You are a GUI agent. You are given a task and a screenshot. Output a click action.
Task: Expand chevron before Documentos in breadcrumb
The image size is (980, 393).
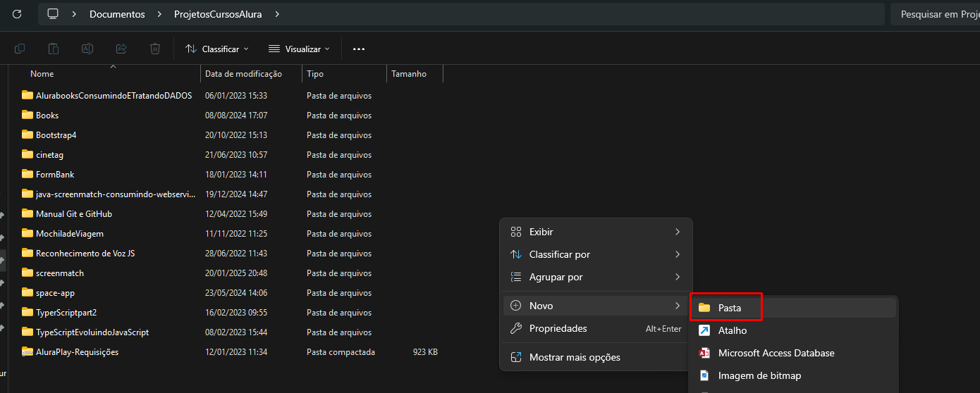(x=74, y=14)
